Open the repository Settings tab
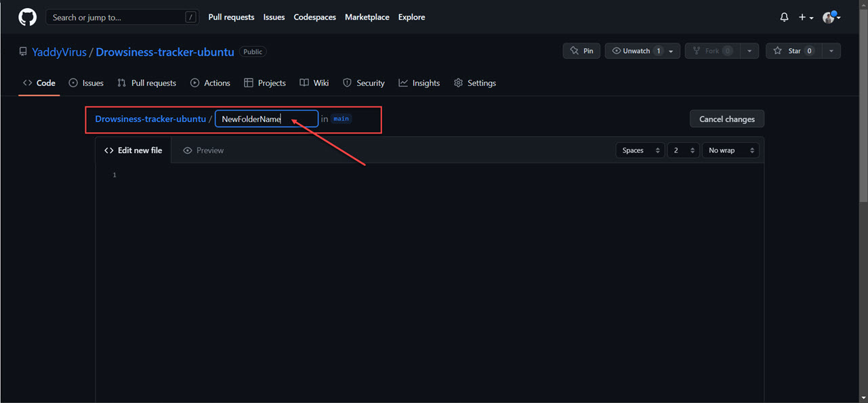 (475, 83)
